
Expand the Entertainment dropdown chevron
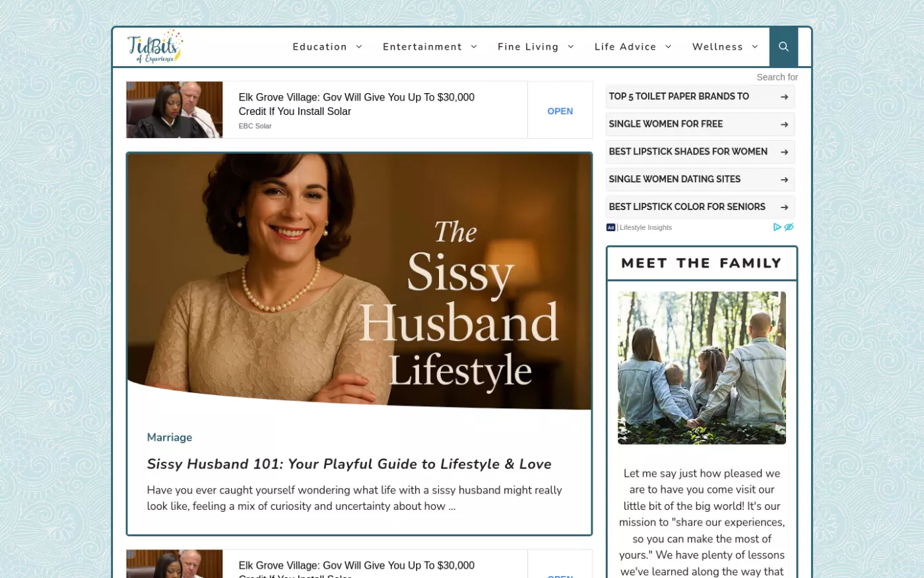(474, 47)
